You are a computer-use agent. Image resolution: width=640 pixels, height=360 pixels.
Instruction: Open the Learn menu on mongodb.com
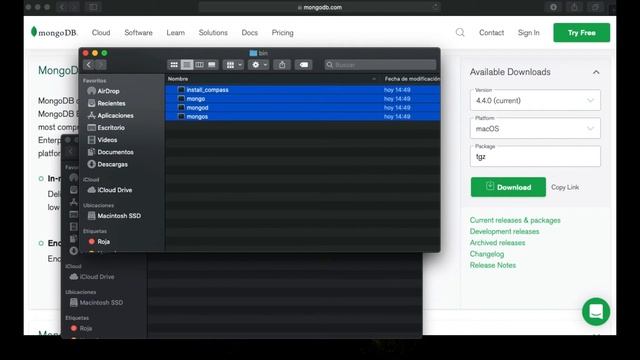pyautogui.click(x=176, y=33)
